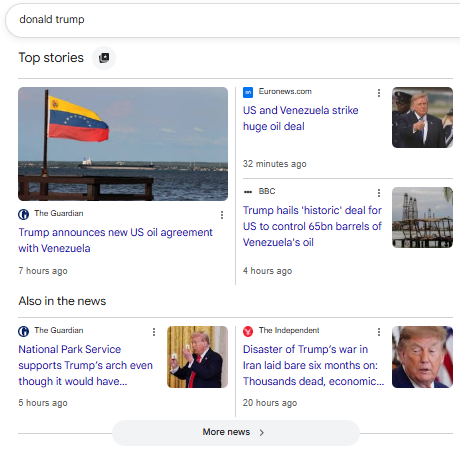Open three-dot menu for The Independent story
The image size is (460, 453).
tap(379, 332)
